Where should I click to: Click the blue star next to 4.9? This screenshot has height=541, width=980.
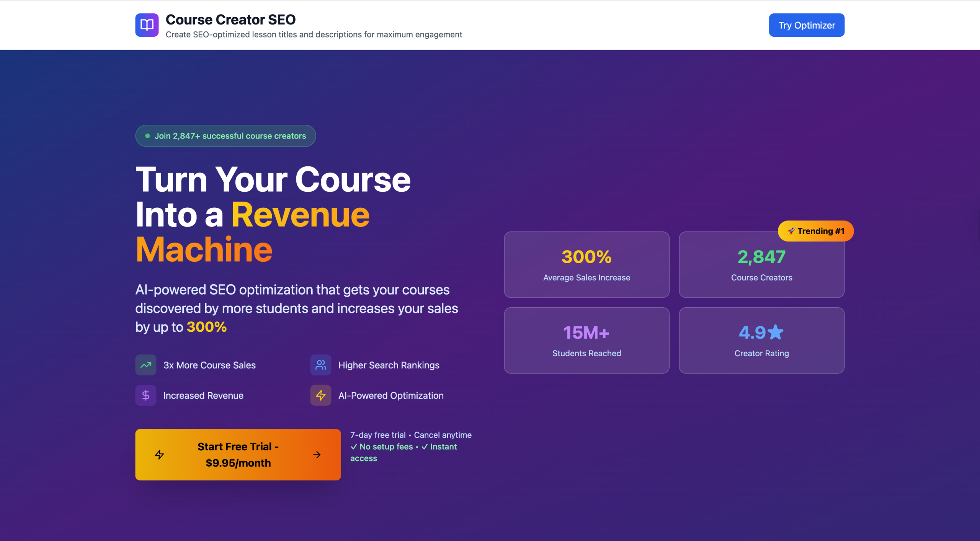tap(776, 332)
